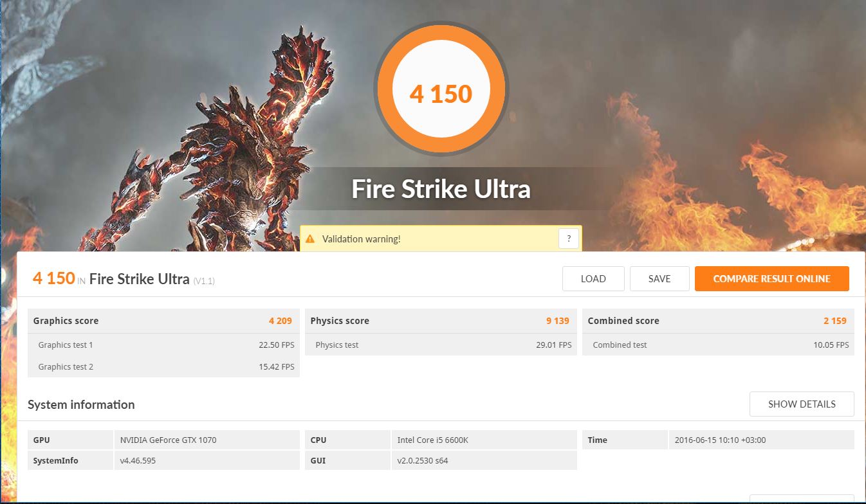
Task: Click the GPU label cell
Action: (71, 440)
